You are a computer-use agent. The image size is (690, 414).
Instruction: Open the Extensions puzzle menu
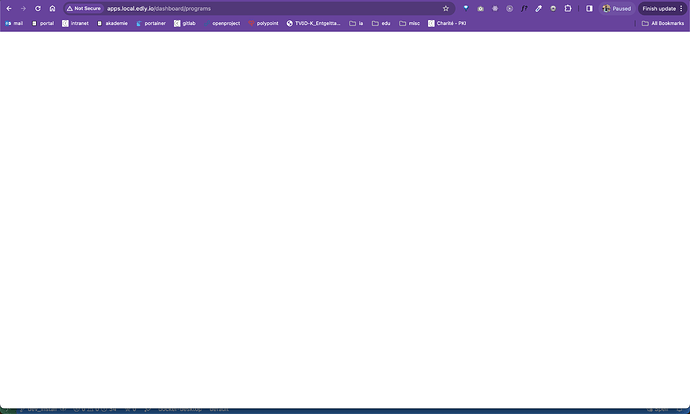[568, 8]
